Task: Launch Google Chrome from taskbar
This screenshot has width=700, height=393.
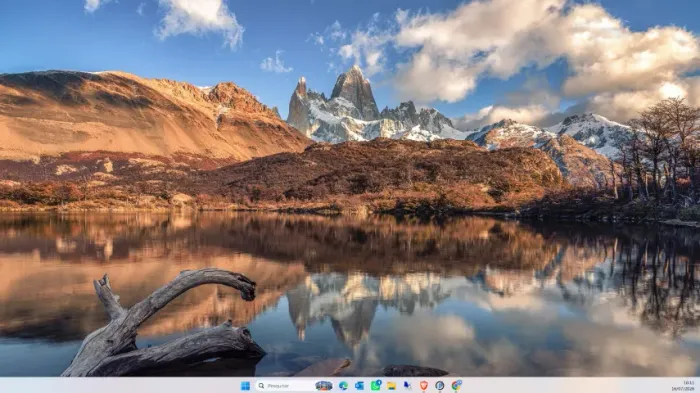Action: pyautogui.click(x=456, y=386)
